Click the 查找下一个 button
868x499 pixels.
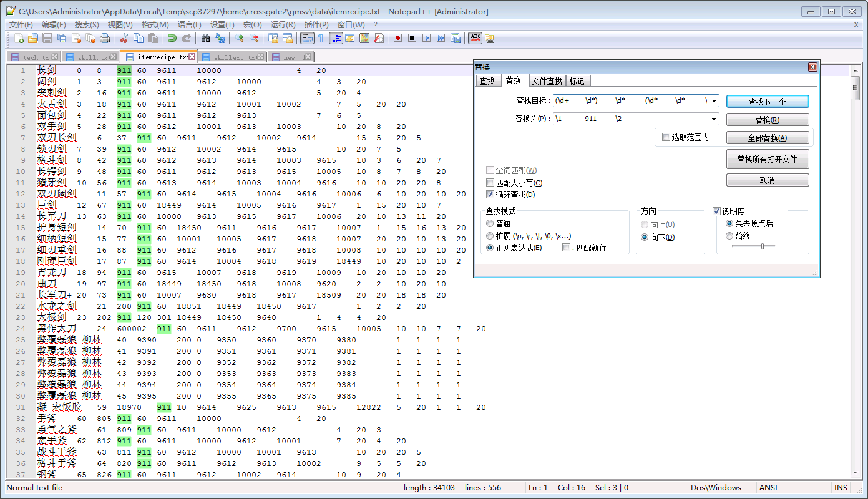(x=767, y=102)
